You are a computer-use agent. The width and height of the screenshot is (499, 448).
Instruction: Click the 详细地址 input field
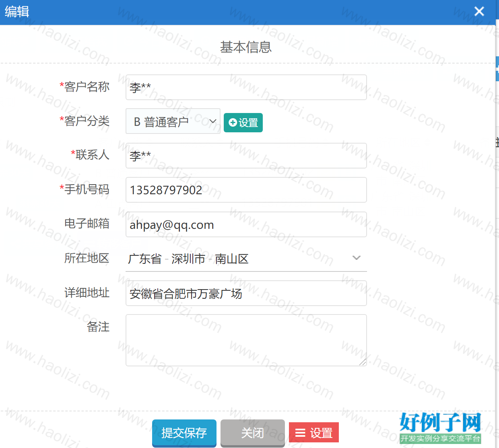[x=246, y=293]
